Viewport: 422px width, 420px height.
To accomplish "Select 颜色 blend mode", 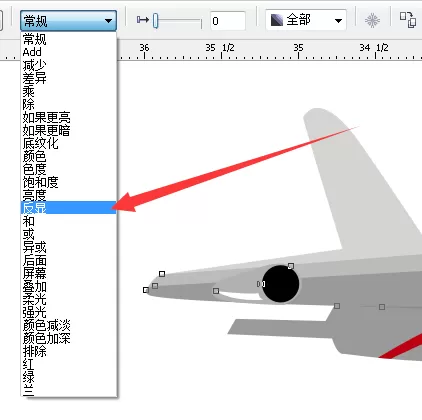I will tap(69, 156).
